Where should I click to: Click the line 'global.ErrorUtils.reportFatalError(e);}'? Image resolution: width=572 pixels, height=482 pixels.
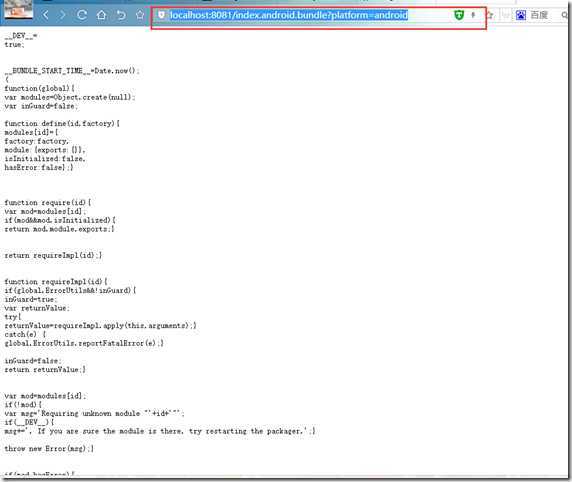(x=84, y=343)
